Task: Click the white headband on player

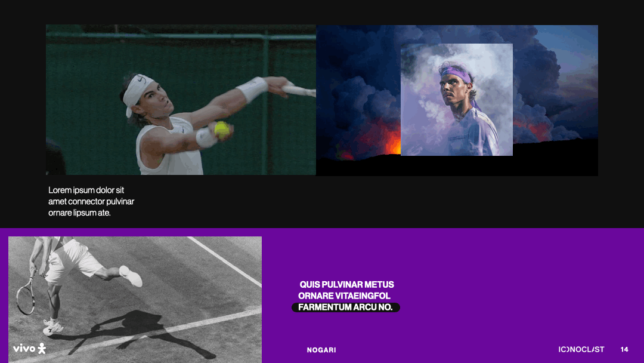Action: pyautogui.click(x=138, y=93)
